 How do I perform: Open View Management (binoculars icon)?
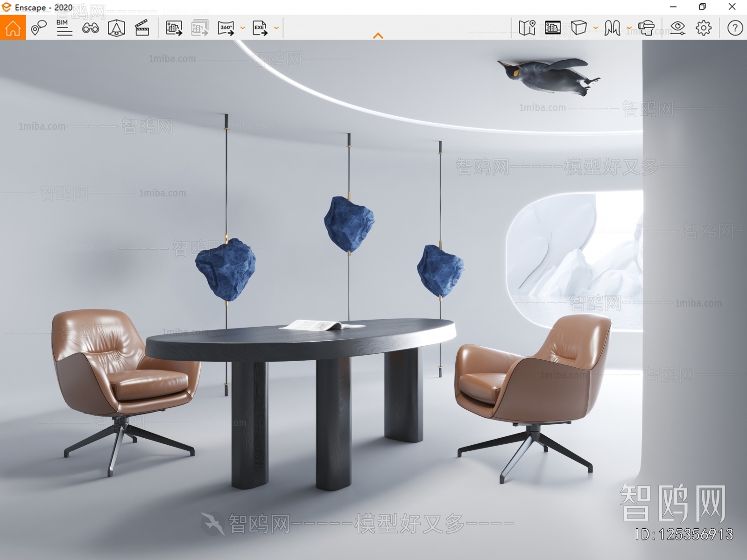click(90, 28)
